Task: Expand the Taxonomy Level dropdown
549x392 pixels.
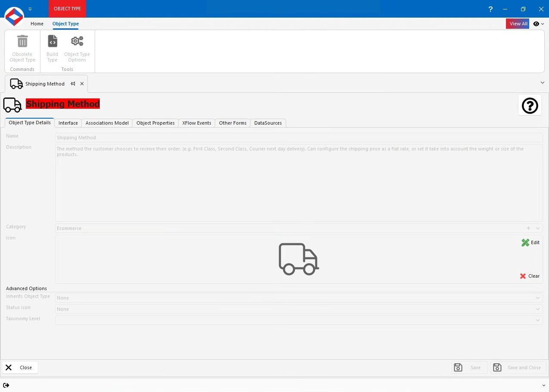Action: 537,320
